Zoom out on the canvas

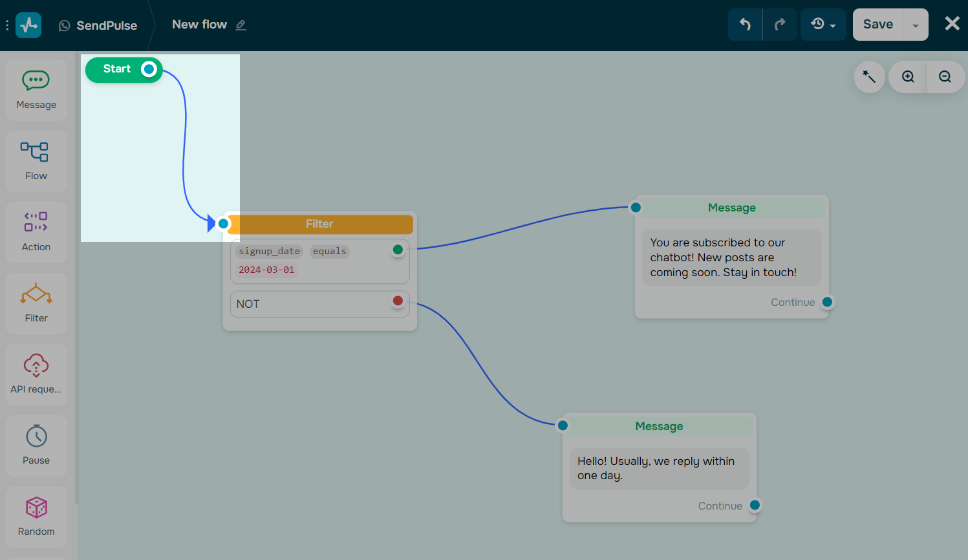(x=945, y=76)
